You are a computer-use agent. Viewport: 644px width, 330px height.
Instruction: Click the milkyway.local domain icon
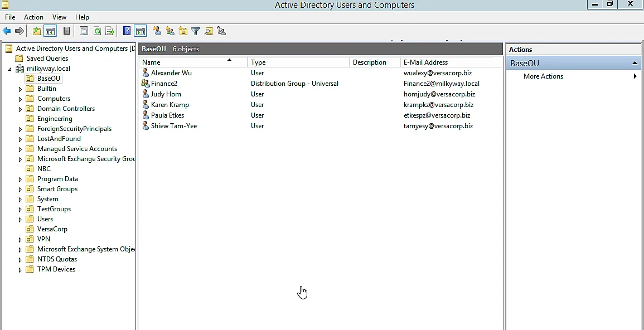click(20, 69)
